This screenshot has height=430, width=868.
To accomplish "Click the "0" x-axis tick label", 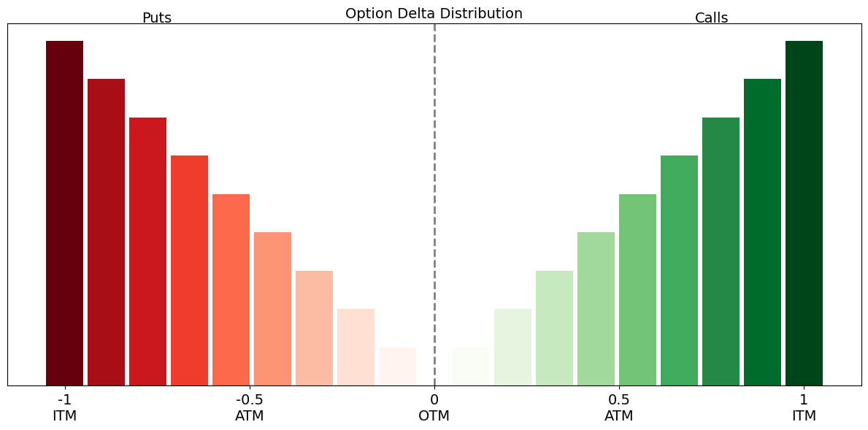I will (x=434, y=399).
